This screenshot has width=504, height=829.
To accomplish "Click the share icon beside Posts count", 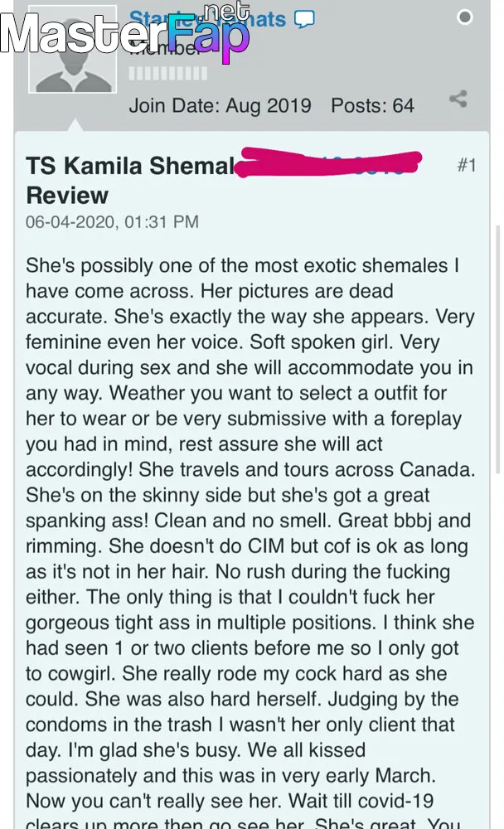I will 458,99.
